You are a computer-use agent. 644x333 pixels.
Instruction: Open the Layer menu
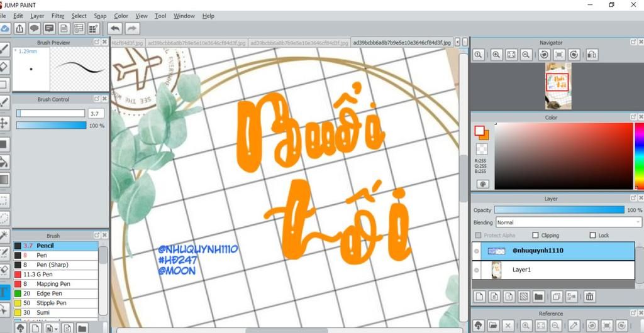(x=37, y=16)
